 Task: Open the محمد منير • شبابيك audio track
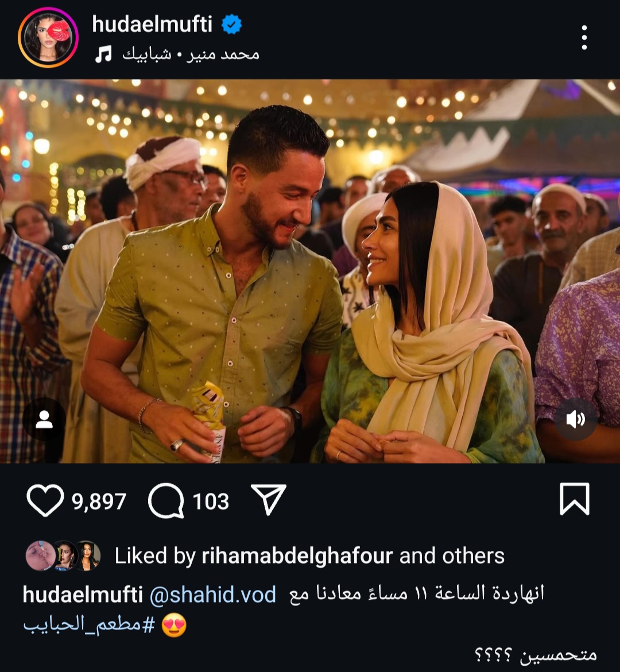click(191, 55)
